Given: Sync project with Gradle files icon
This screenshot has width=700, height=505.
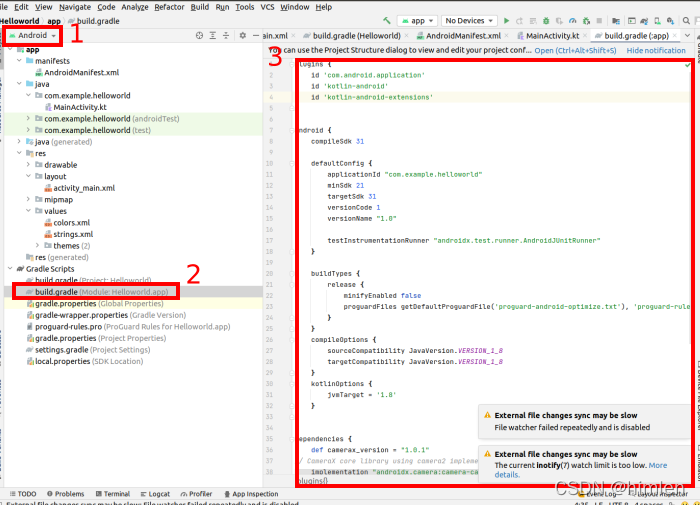Looking at the screenshot, I should tap(644, 21).
